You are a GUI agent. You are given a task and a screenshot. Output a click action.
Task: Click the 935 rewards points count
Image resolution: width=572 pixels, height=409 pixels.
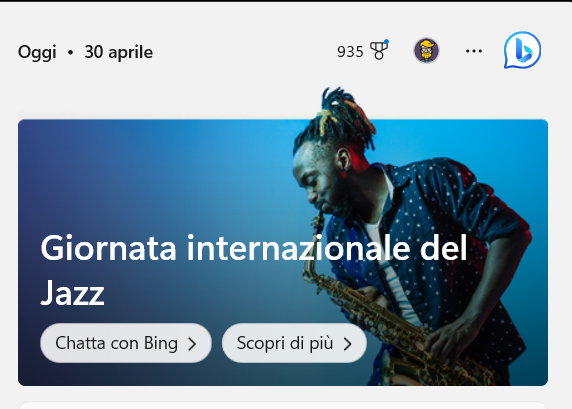tap(350, 52)
